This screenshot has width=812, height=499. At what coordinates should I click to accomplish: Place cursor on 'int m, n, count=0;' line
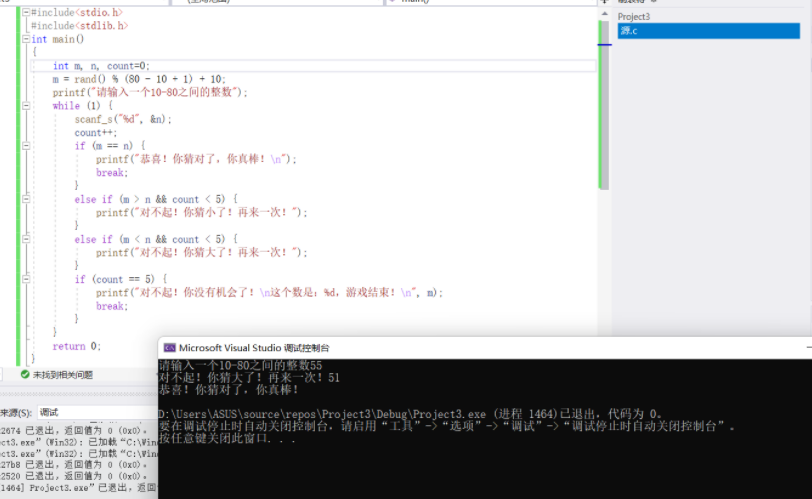[101, 66]
